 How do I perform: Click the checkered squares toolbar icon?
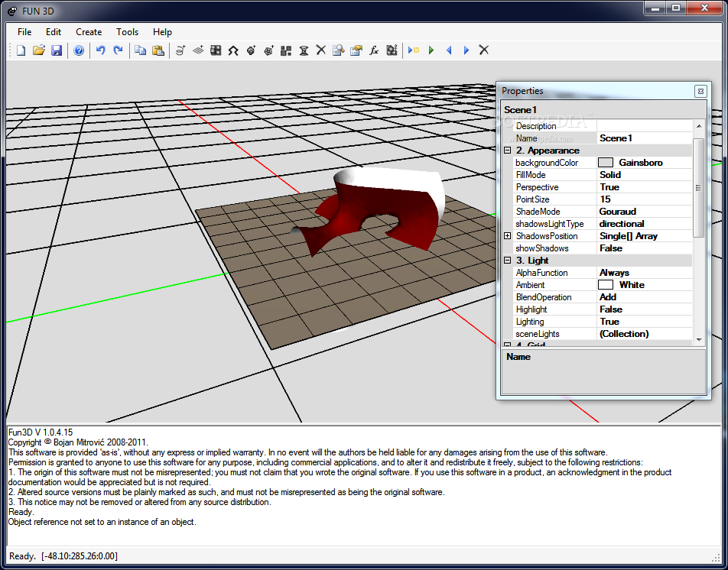point(286,50)
